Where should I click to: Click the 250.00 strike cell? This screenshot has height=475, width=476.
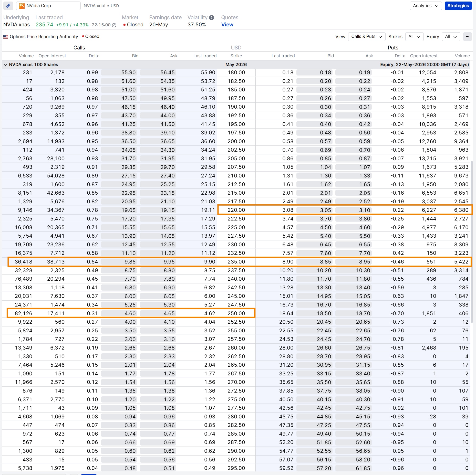[x=236, y=313]
